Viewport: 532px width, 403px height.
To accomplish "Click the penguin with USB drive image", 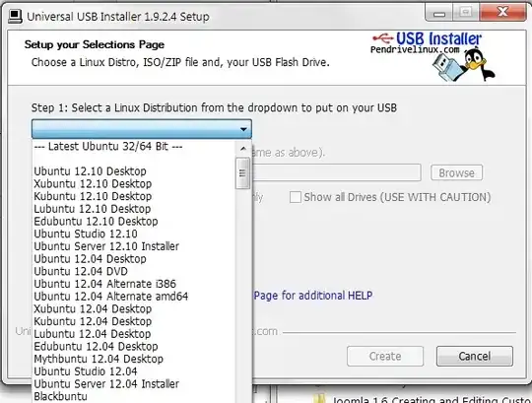I will click(463, 65).
